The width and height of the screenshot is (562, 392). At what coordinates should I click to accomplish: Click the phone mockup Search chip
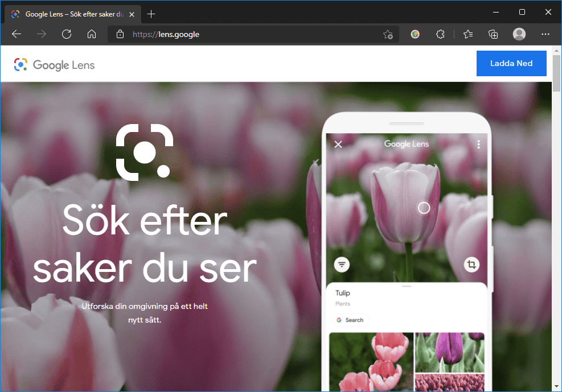pos(350,320)
